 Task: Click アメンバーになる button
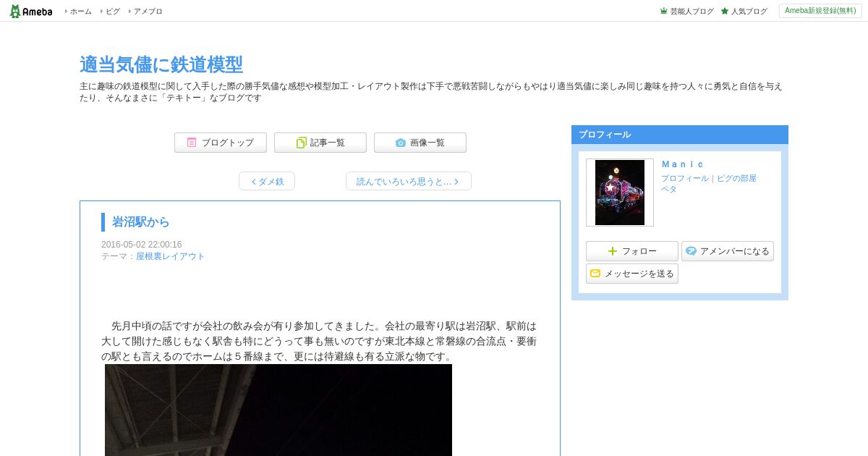coord(728,251)
